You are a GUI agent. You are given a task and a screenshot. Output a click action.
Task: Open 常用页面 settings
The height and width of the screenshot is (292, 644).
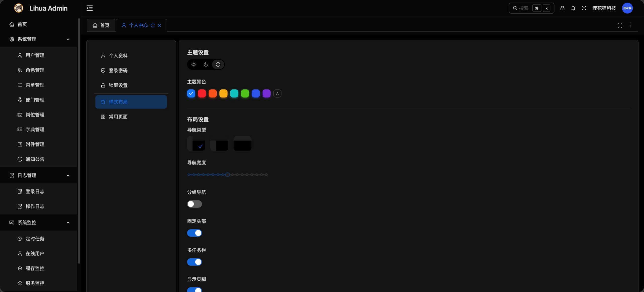pyautogui.click(x=131, y=117)
